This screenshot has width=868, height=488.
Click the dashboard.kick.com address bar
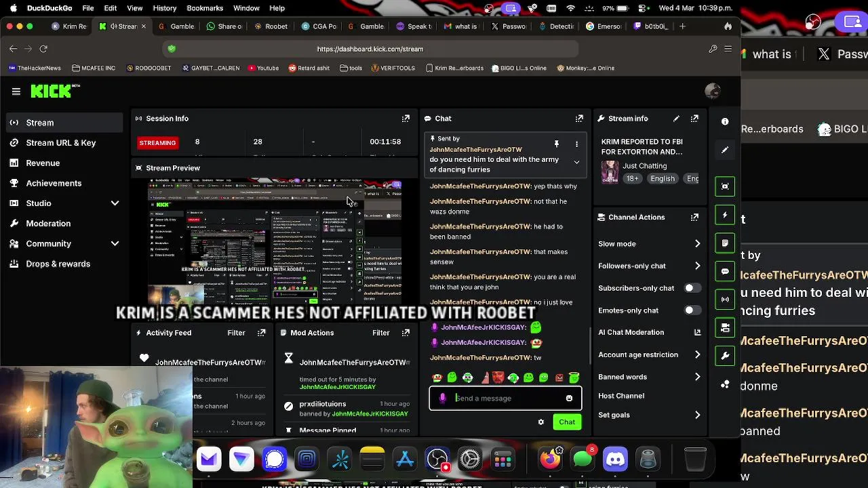(x=370, y=49)
